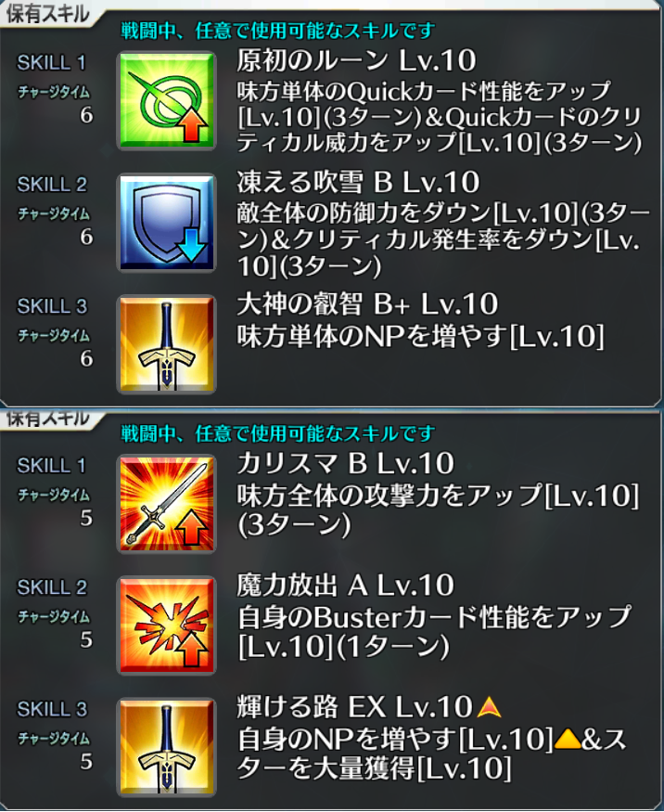Tap the Buster card performance description text

(x=434, y=632)
